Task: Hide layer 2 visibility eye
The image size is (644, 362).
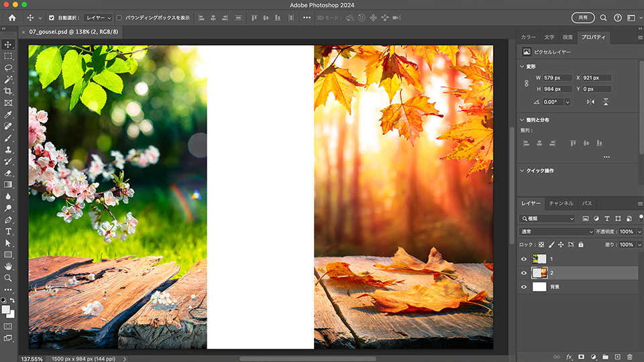Action: [524, 273]
